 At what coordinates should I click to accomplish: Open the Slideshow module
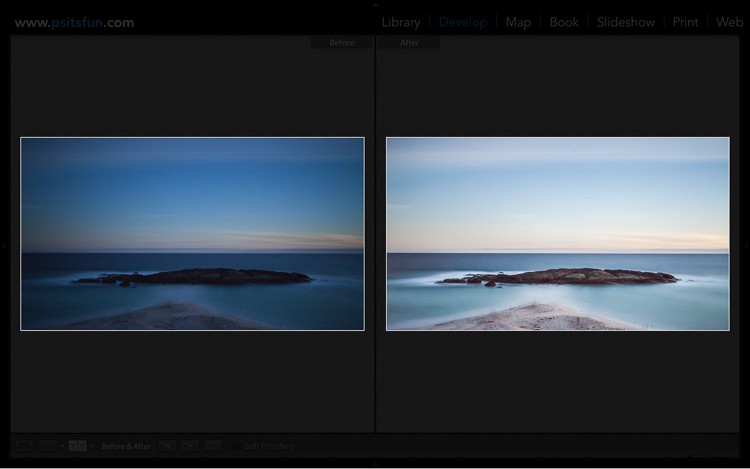click(x=626, y=22)
